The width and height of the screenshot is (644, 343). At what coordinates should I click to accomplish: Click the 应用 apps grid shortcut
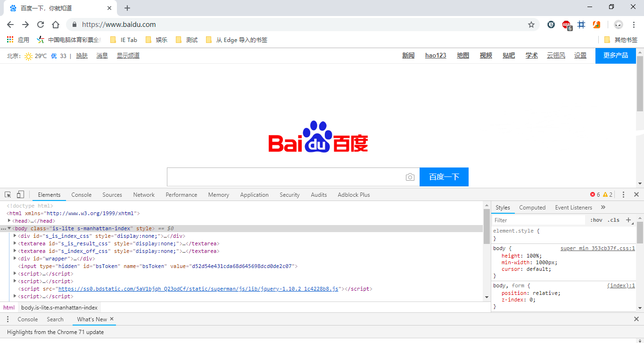coord(18,40)
